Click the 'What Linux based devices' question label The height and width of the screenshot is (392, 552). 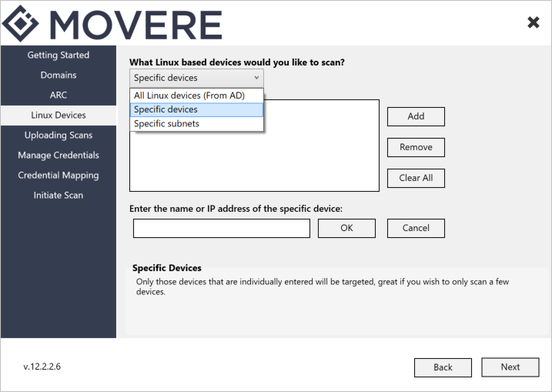click(237, 62)
